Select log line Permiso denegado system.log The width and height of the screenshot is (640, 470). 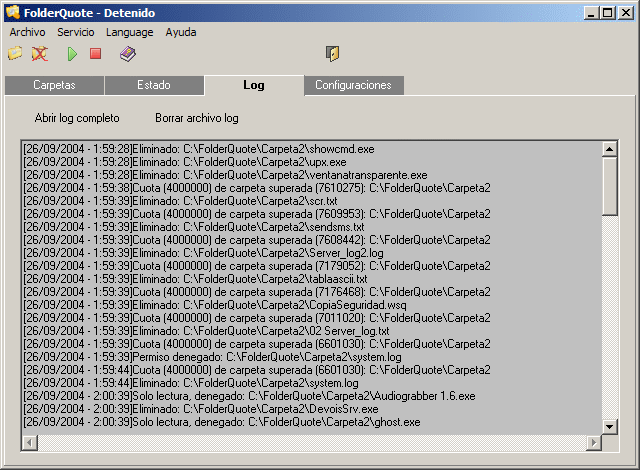click(x=212, y=357)
